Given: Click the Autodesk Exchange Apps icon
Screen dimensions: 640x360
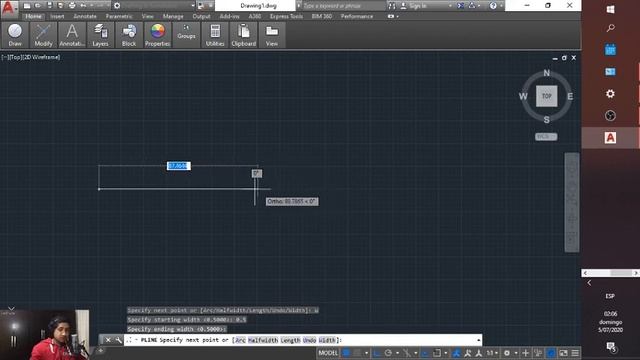Looking at the screenshot, I should (x=461, y=6).
